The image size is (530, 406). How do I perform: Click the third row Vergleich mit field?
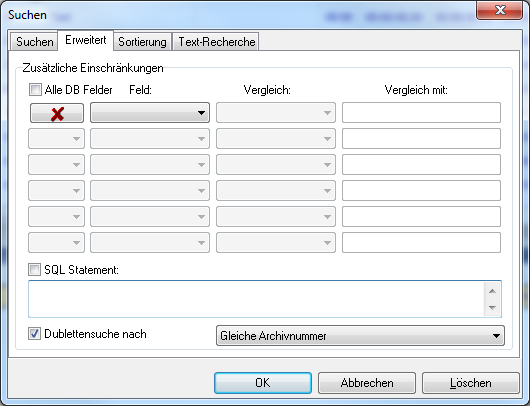421,165
